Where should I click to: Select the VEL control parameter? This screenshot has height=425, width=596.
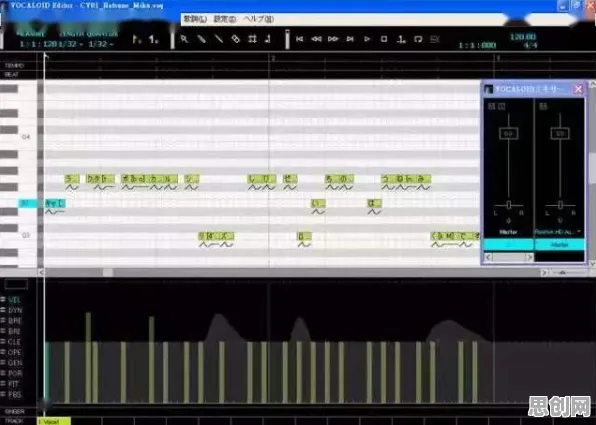[14, 300]
